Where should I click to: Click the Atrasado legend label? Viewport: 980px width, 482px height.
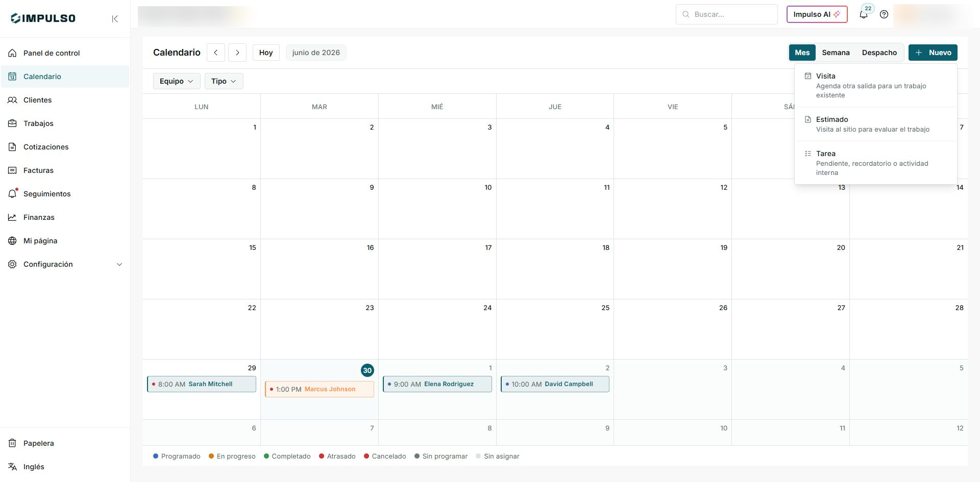tap(341, 456)
